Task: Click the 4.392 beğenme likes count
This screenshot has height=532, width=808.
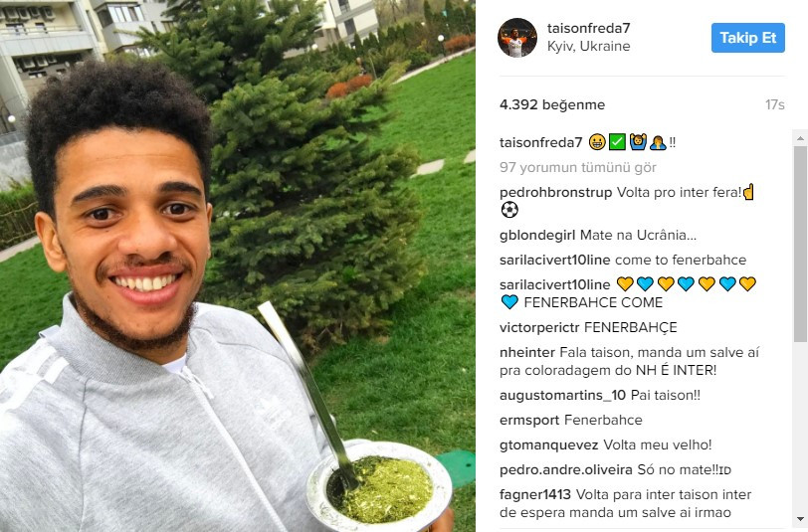Action: click(552, 104)
